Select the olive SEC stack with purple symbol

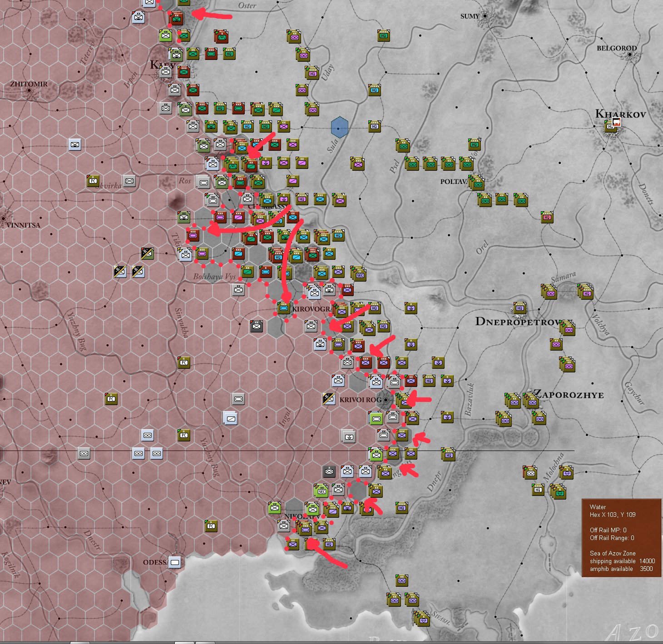click(359, 273)
